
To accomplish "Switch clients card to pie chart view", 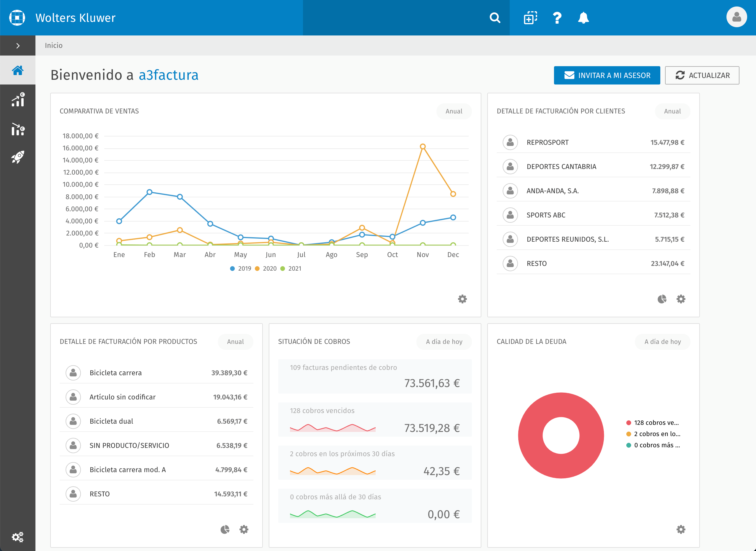I will pyautogui.click(x=662, y=299).
